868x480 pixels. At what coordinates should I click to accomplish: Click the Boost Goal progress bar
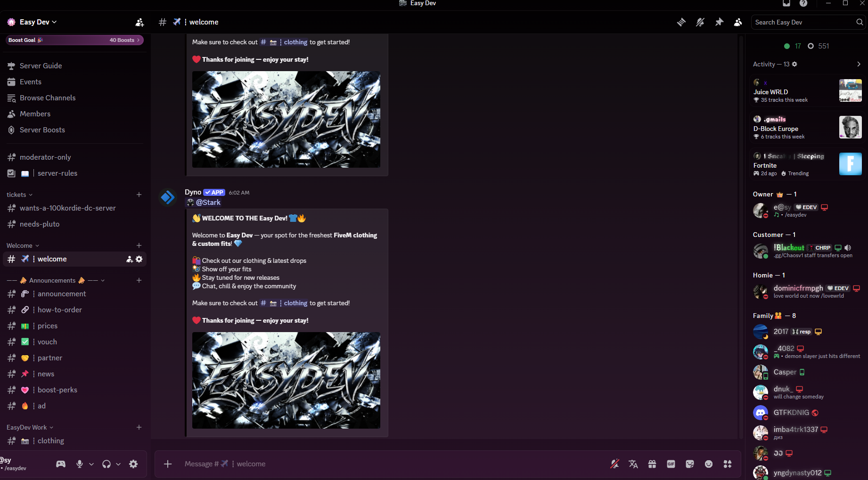(74, 40)
